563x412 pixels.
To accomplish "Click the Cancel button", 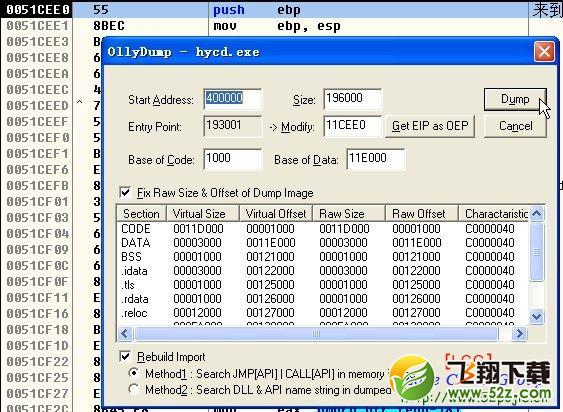I will (515, 126).
